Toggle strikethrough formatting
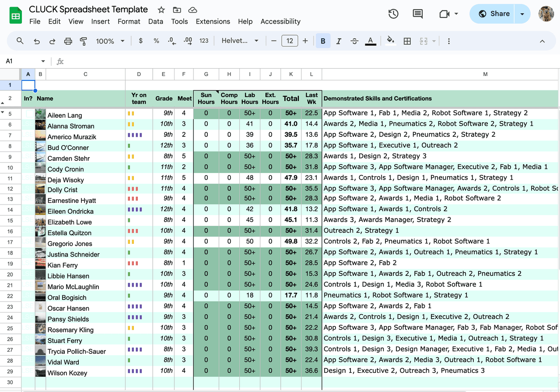The width and height of the screenshot is (560, 392). [354, 41]
